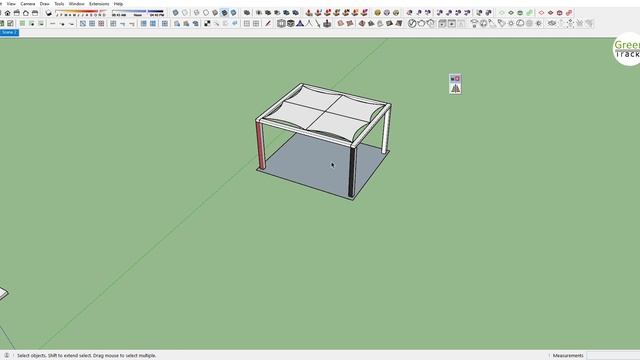Click the top icon of floating toolbar

click(x=455, y=78)
